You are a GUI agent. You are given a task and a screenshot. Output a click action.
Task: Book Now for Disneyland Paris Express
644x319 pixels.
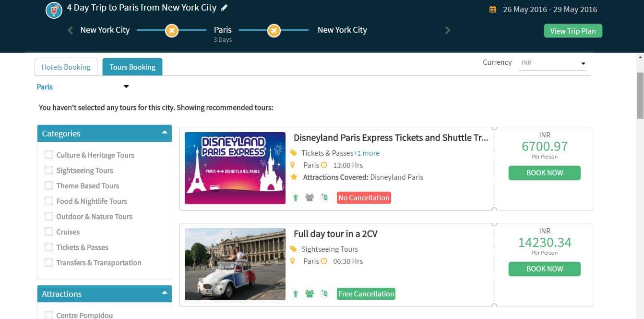545,173
